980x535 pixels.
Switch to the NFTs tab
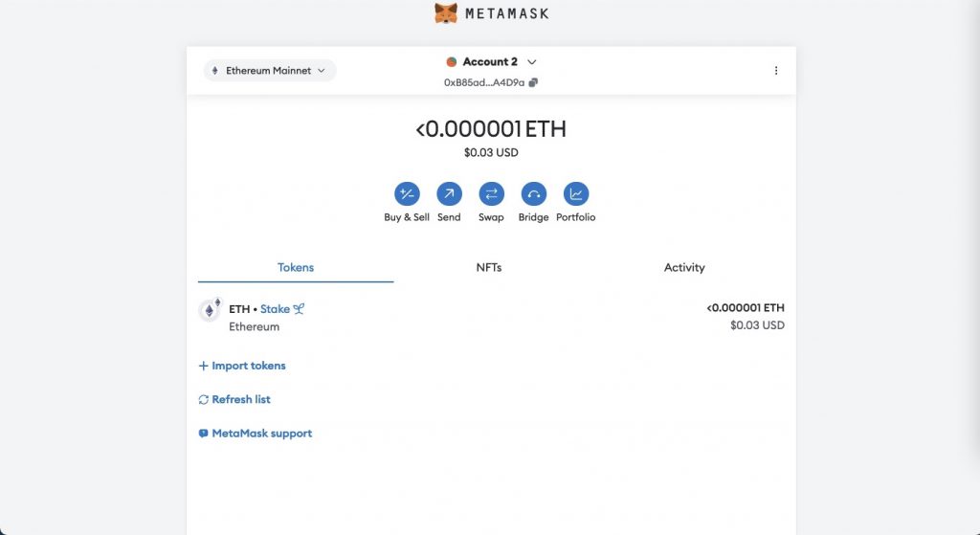coord(489,268)
